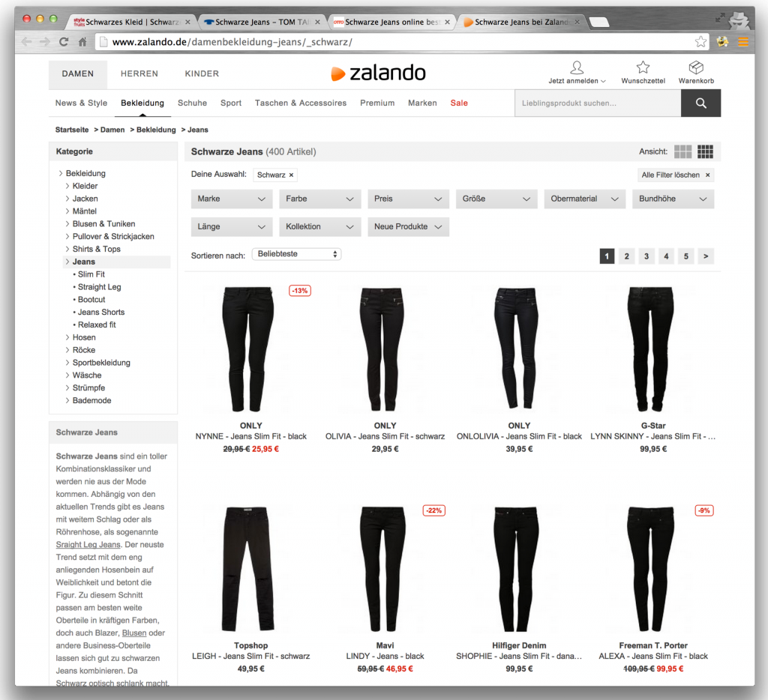The image size is (768, 700).
Task: Select Slim Fit category
Action: point(91,274)
